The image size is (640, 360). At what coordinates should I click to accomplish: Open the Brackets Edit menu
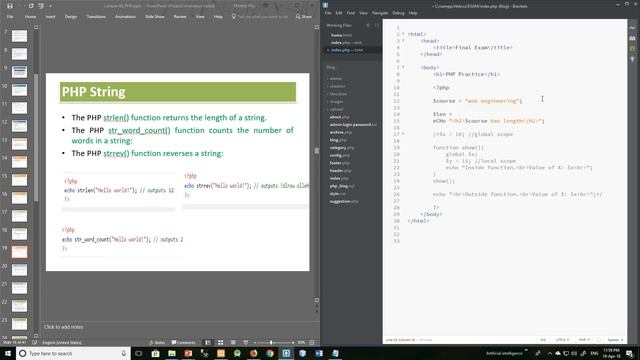pyautogui.click(x=339, y=13)
